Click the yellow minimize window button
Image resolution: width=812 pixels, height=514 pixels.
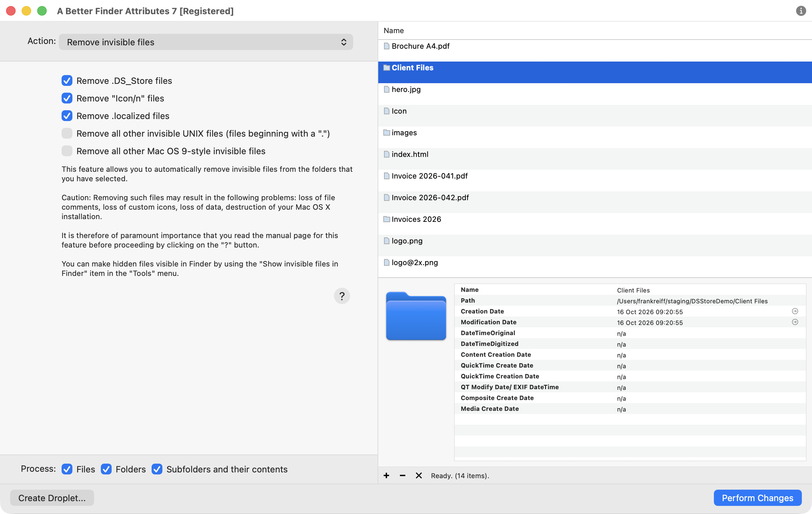click(26, 11)
